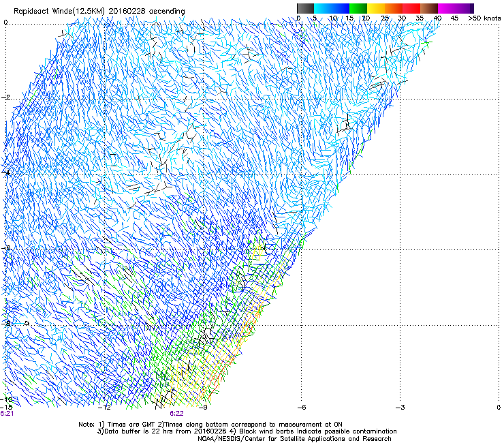
Task: Click the cyan 5-10 knots legend swatch
Action: [x=323, y=8]
